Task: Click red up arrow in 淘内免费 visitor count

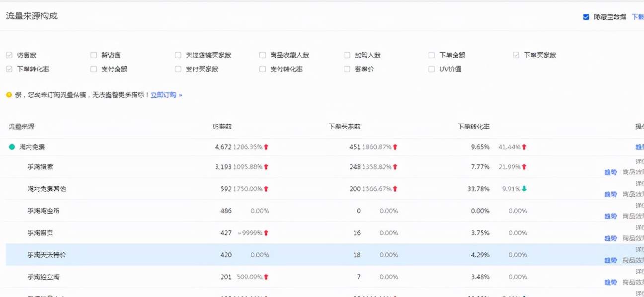Action: pos(266,147)
